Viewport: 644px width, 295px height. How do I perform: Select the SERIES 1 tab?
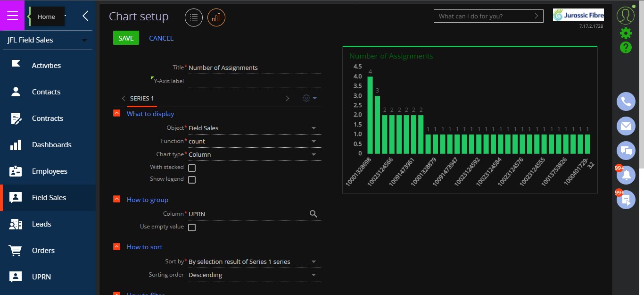(142, 98)
